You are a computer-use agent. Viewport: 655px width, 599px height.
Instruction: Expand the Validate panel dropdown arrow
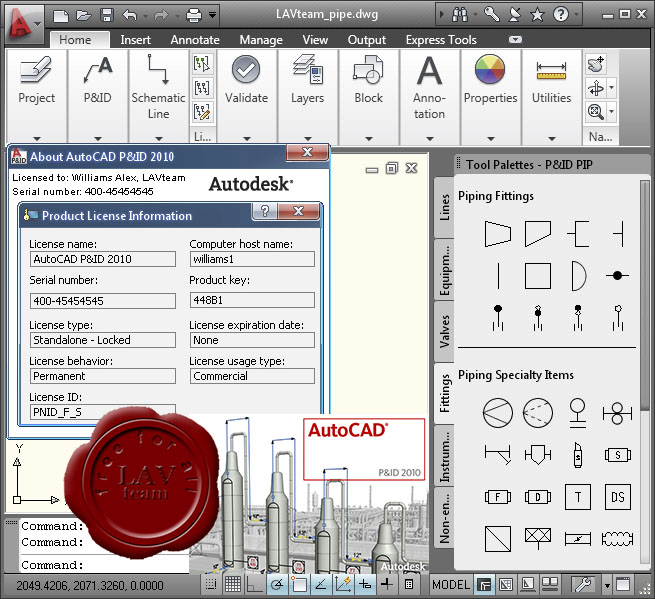246,138
